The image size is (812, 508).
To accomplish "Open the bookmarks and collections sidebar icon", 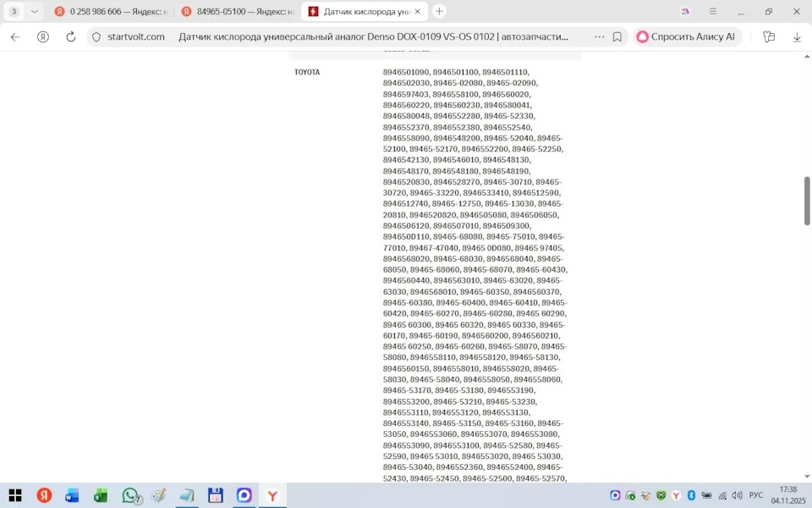I will [769, 36].
